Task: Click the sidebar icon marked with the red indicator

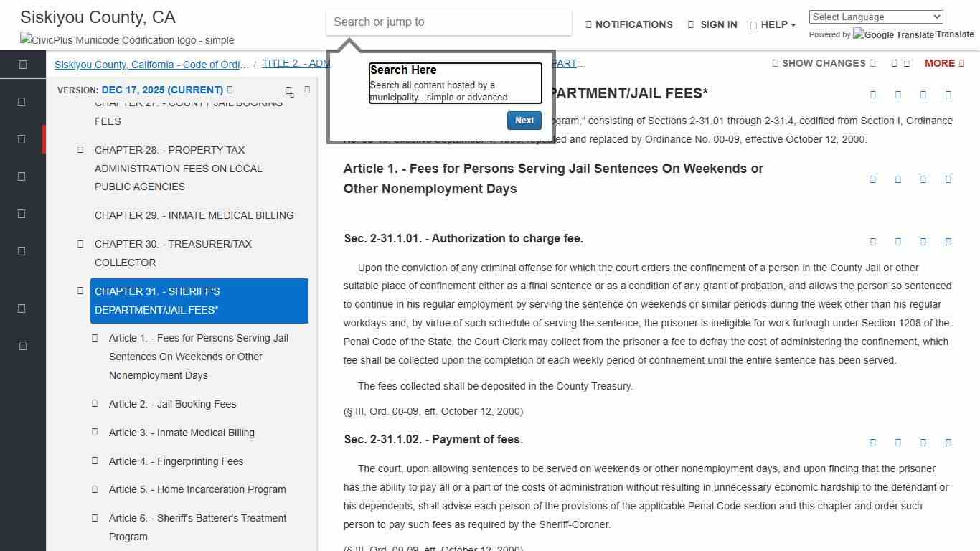Action: (x=22, y=139)
